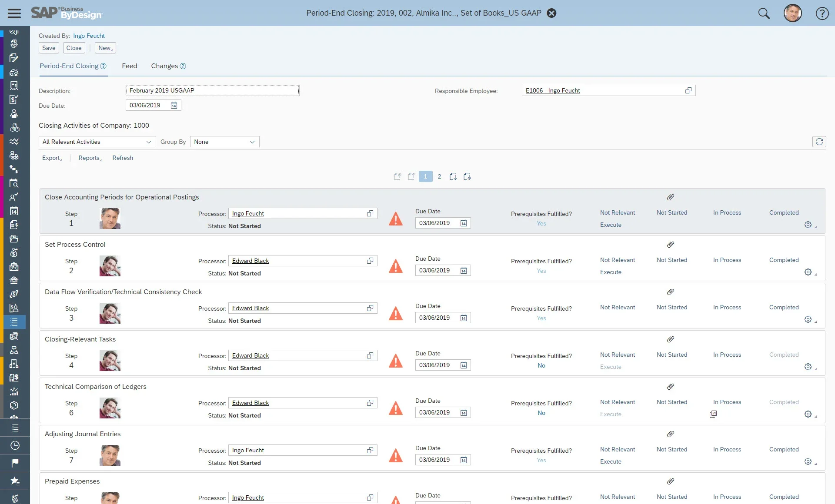
Task: Switch to the Changes tab
Action: (164, 66)
